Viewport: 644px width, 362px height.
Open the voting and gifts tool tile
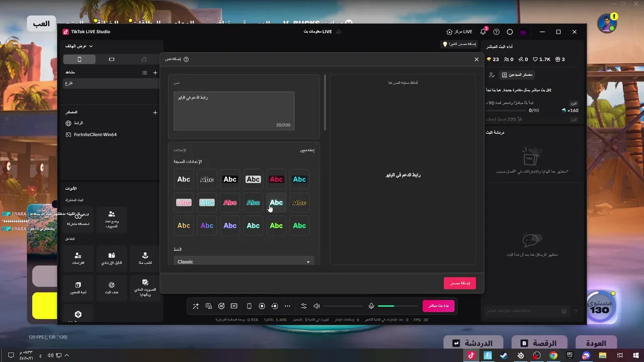tap(145, 288)
